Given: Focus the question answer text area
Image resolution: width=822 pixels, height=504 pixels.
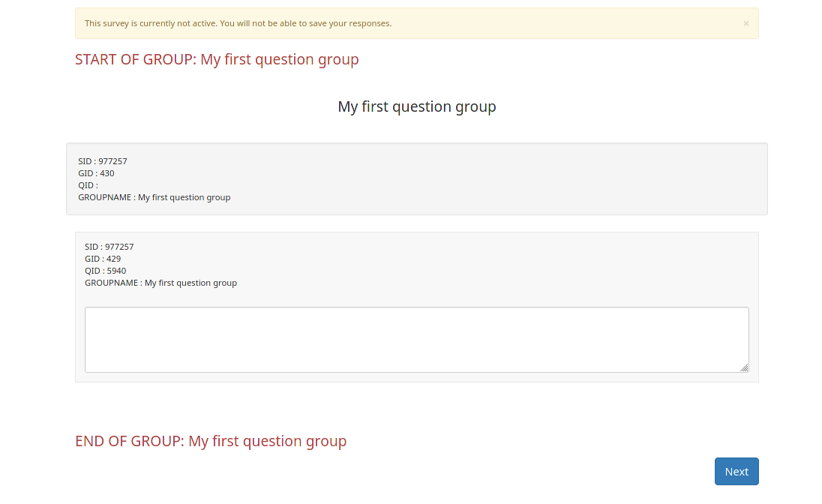Looking at the screenshot, I should 416,339.
